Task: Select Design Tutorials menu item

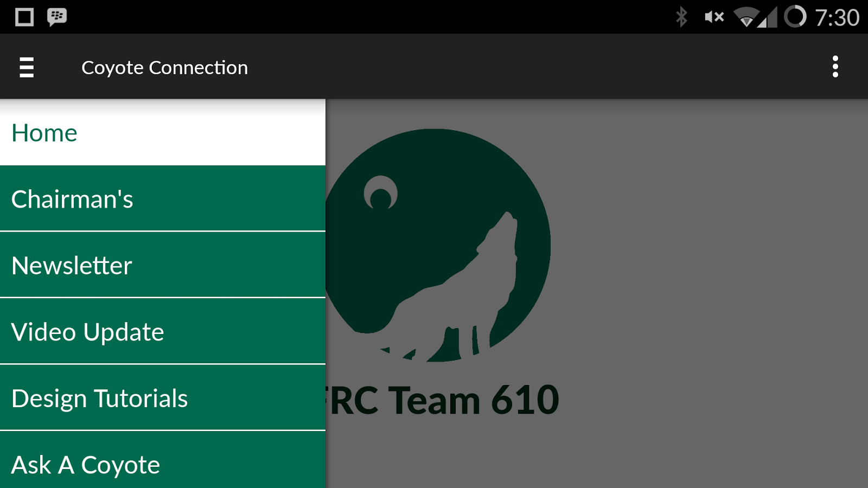Action: (163, 397)
